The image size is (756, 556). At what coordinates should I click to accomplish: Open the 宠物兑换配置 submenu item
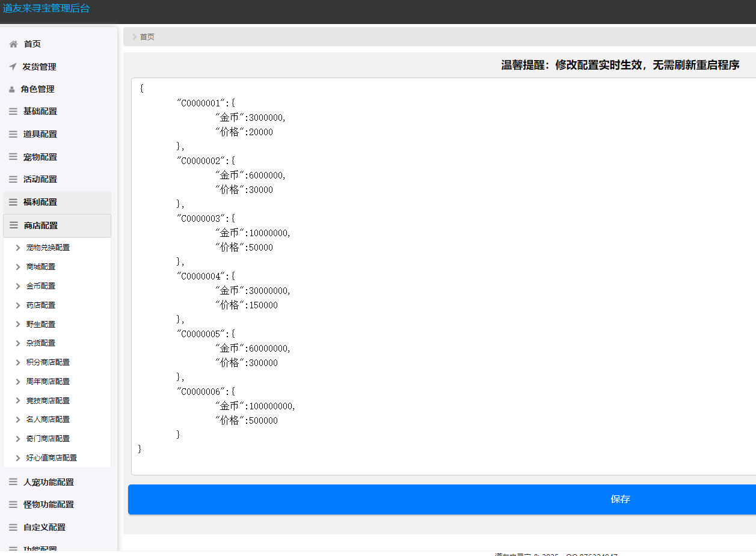point(48,248)
